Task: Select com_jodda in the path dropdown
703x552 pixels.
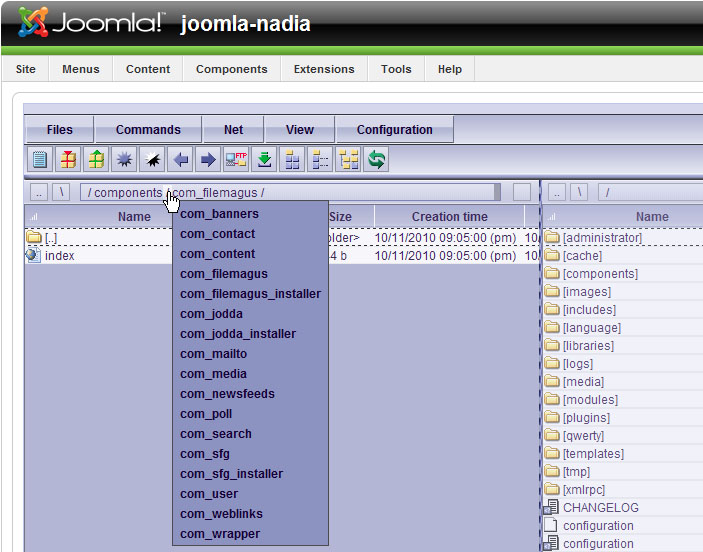Action: point(250,314)
